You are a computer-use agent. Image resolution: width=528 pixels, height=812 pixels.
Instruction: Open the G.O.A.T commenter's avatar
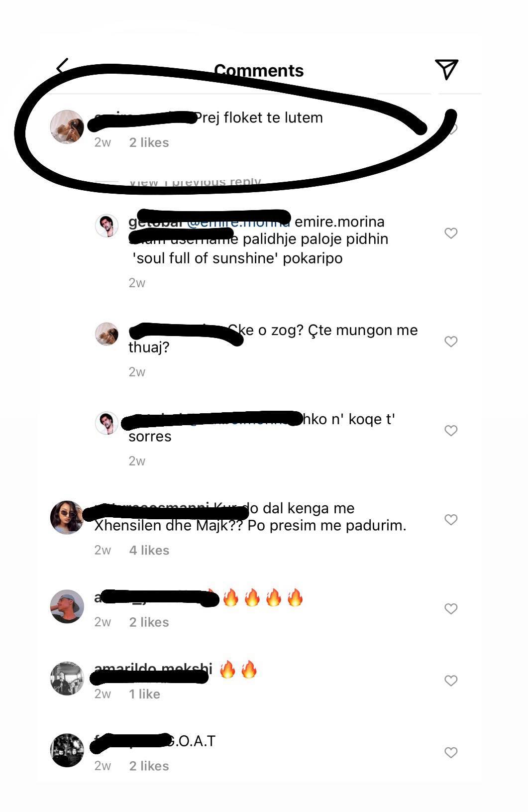67,750
